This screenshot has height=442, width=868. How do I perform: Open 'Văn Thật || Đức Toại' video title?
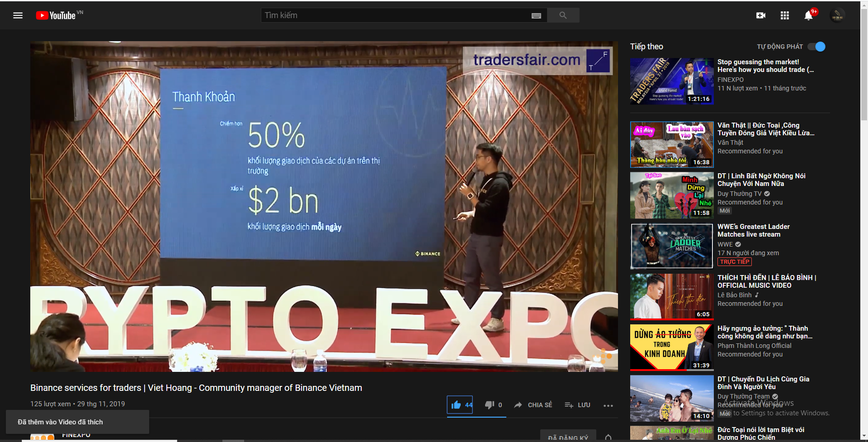coord(766,129)
